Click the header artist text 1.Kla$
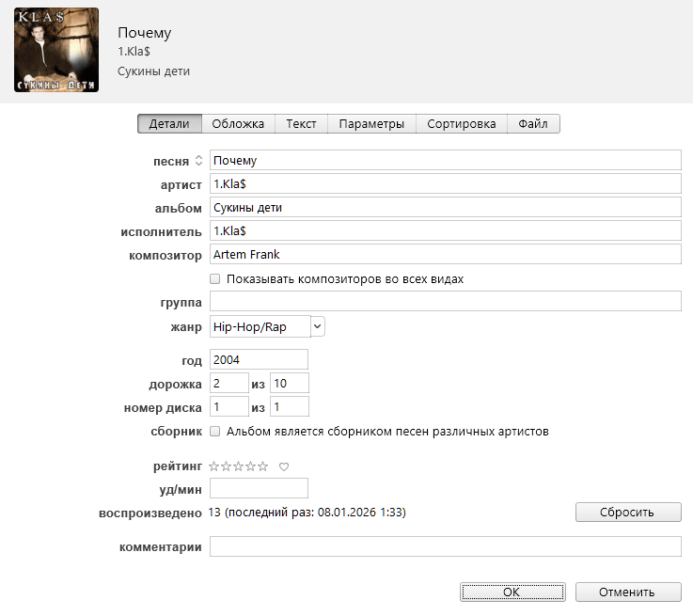Image resolution: width=693 pixels, height=616 pixels. (x=134, y=52)
